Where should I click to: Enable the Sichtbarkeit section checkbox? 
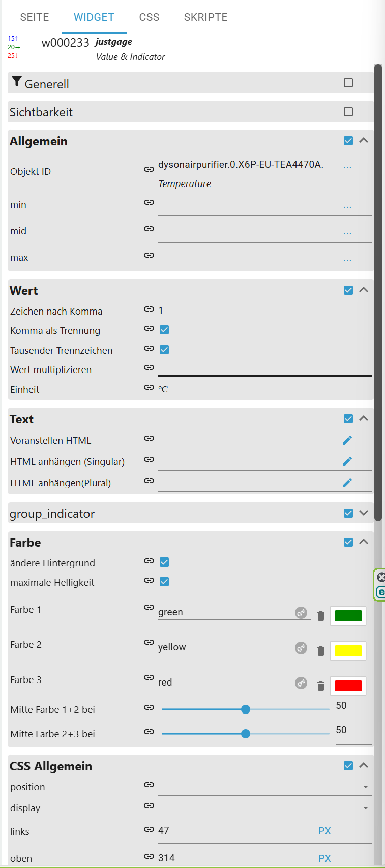click(348, 112)
